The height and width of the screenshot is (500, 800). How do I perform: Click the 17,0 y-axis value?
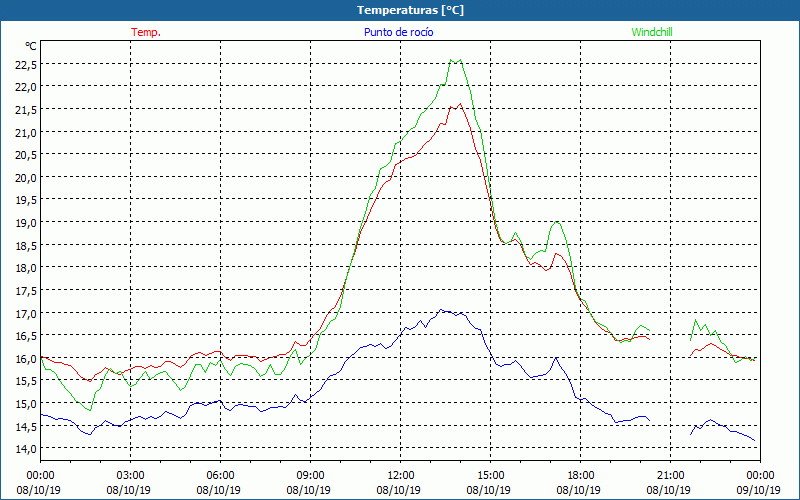pos(26,313)
